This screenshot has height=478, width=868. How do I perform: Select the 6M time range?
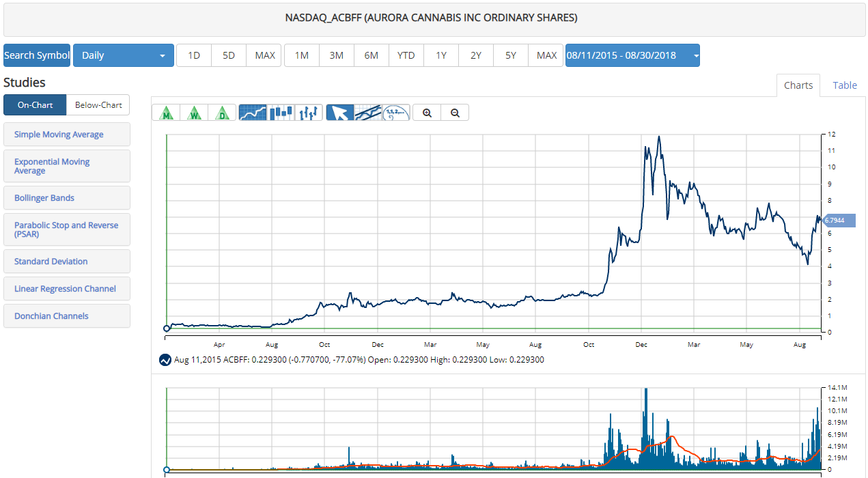click(x=372, y=55)
